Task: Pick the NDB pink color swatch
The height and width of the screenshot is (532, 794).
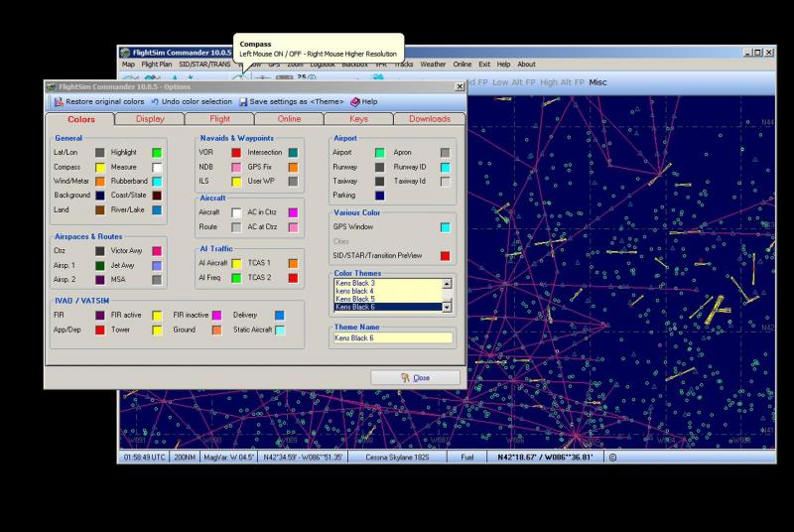Action: pos(236,167)
